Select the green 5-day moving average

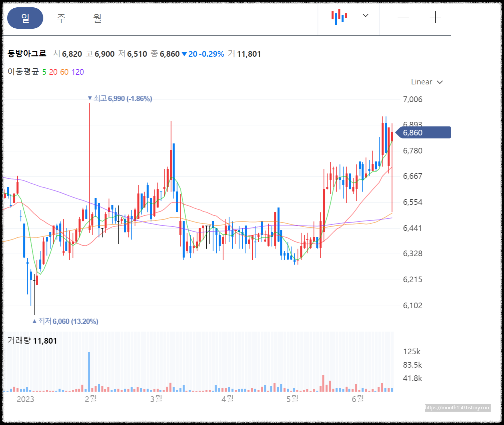coord(44,72)
